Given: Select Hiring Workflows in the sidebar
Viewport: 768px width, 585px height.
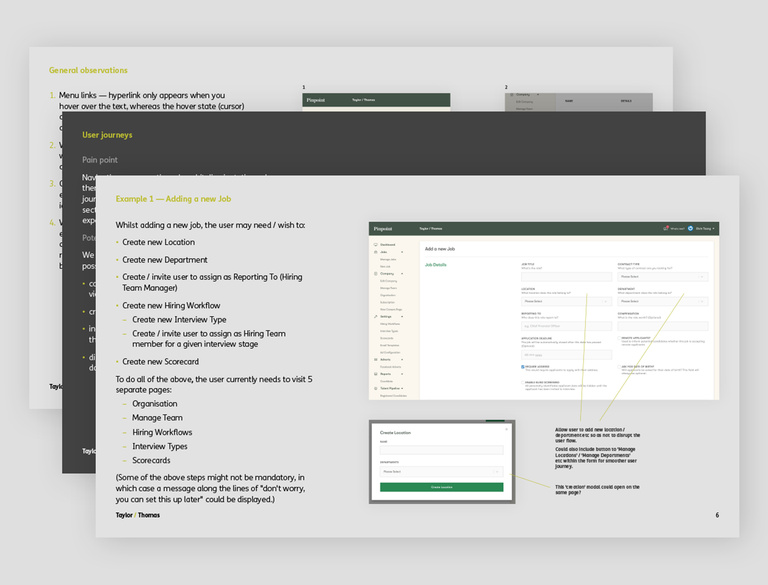Looking at the screenshot, I should (x=390, y=324).
